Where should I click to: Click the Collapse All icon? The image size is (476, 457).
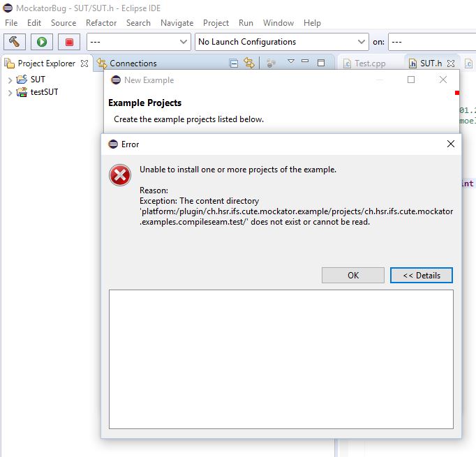(x=234, y=63)
